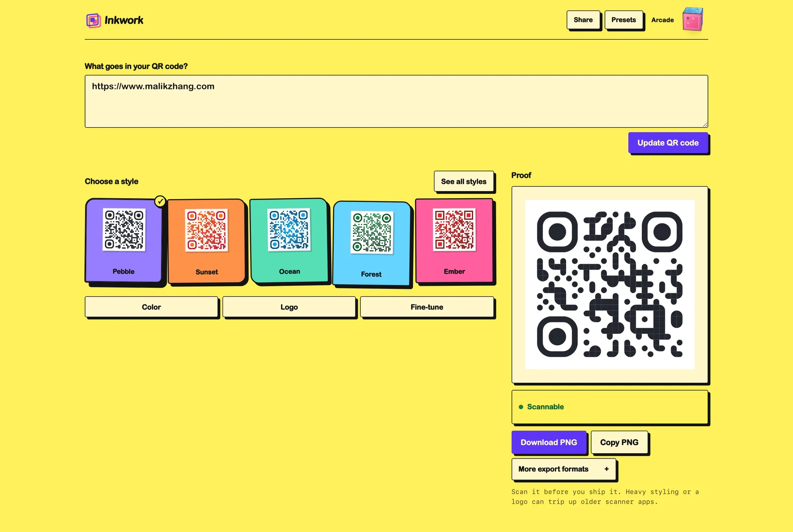Click the Inkwork logo icon
The width and height of the screenshot is (793, 532).
(x=93, y=20)
